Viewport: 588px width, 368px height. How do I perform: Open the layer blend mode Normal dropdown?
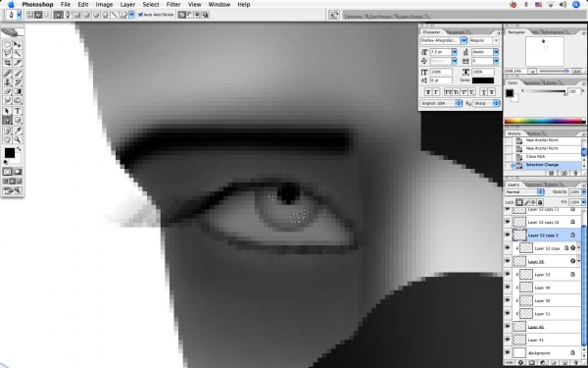[524, 192]
